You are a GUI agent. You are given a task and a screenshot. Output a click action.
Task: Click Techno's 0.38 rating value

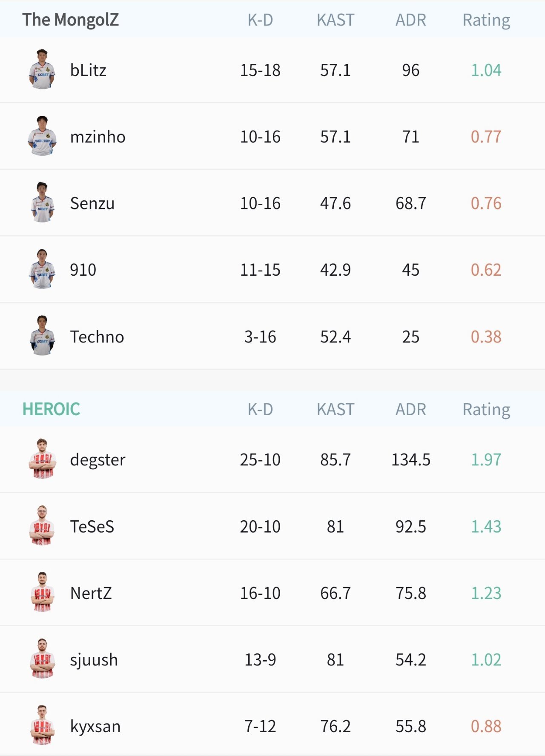pyautogui.click(x=486, y=337)
